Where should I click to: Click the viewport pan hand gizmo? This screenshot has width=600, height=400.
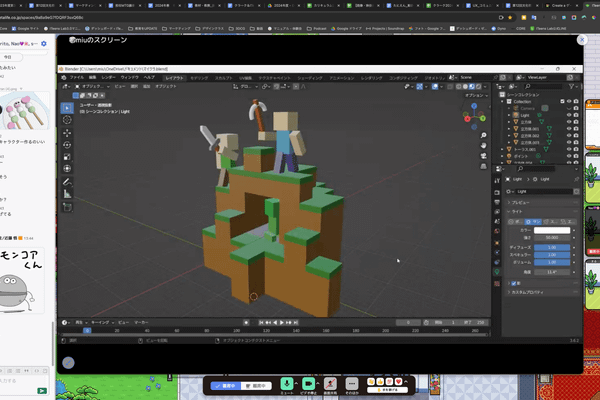pos(483,145)
